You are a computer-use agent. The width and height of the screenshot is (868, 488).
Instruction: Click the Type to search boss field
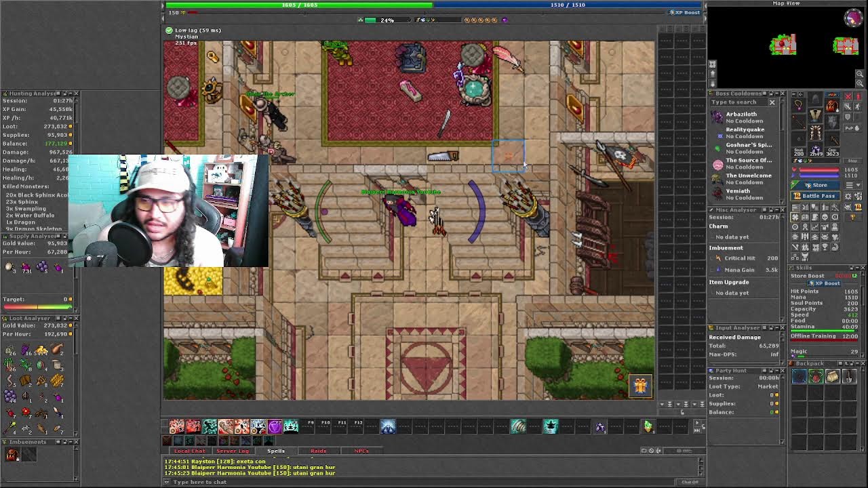738,102
